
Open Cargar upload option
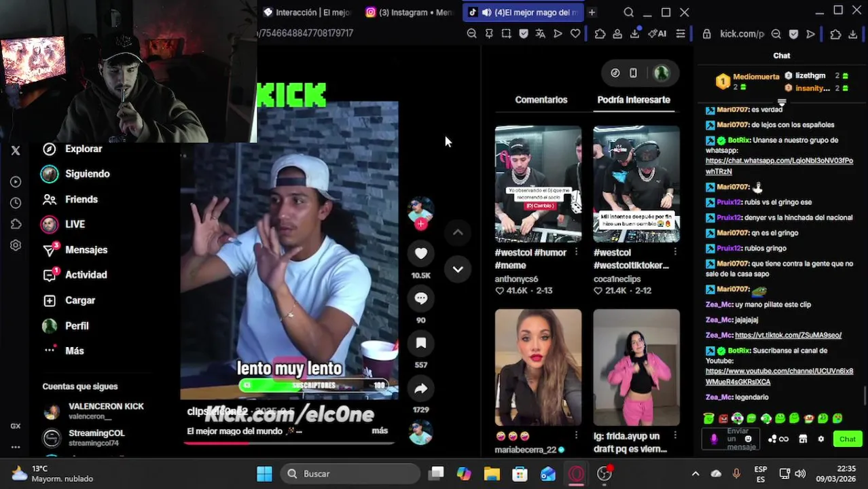pos(69,300)
